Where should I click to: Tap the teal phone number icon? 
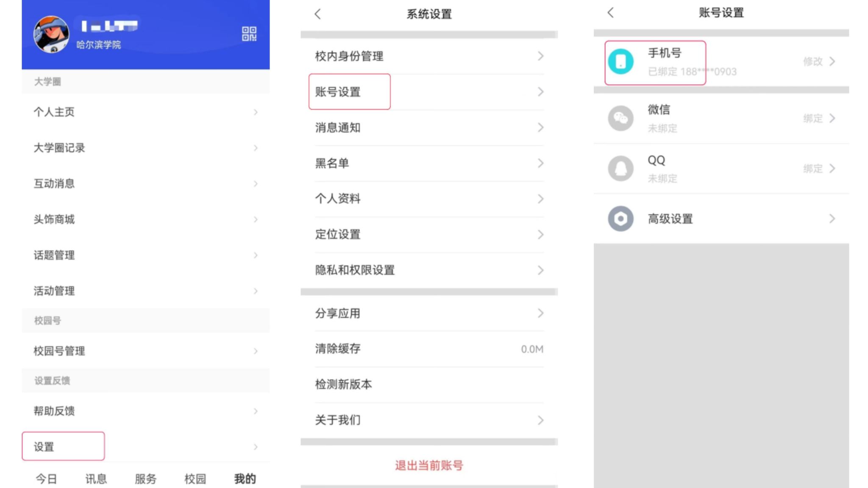[x=620, y=62]
